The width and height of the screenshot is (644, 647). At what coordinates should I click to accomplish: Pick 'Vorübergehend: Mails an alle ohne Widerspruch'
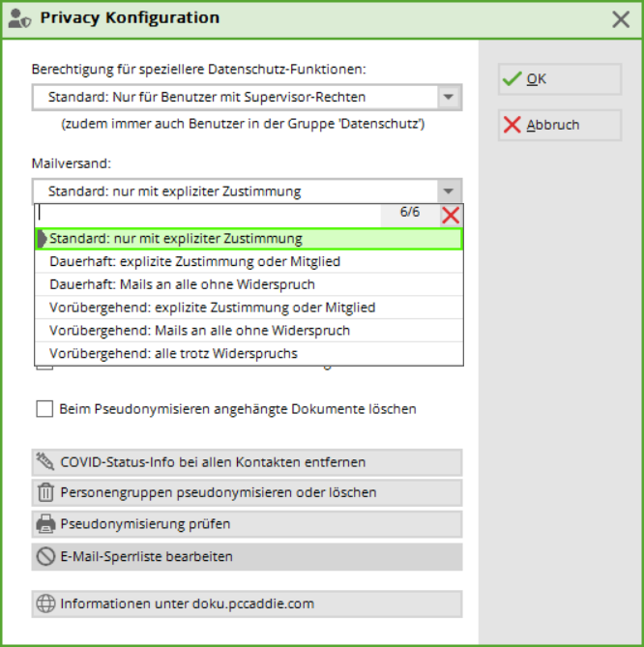click(199, 331)
